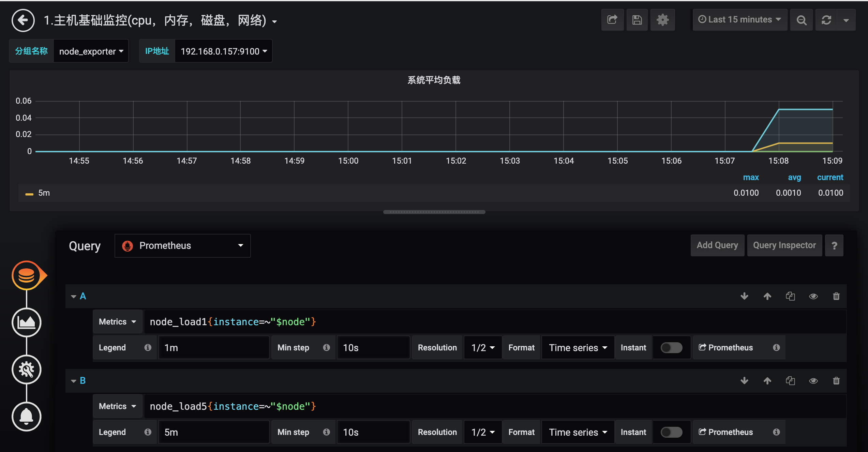Viewport: 868px width, 452px height.
Task: Open the Visualization tab in sidebar
Action: [27, 322]
